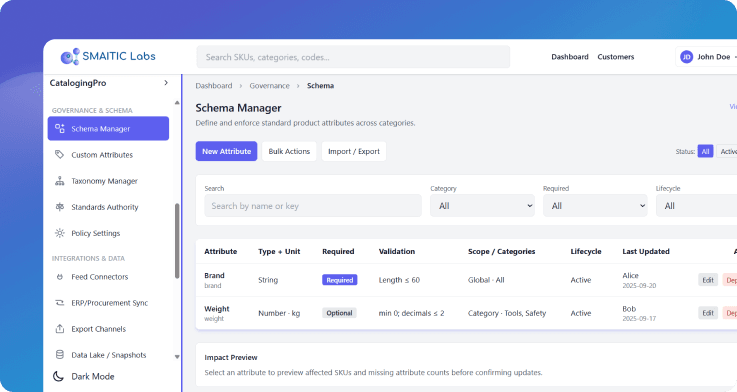Click the 'Global - All' scope cell
This screenshot has height=392, width=737.
(486, 280)
